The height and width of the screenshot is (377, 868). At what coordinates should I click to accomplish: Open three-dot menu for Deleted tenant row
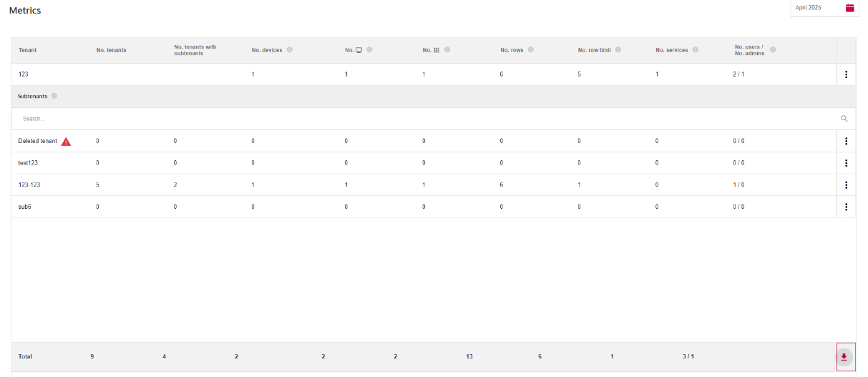pyautogui.click(x=846, y=142)
